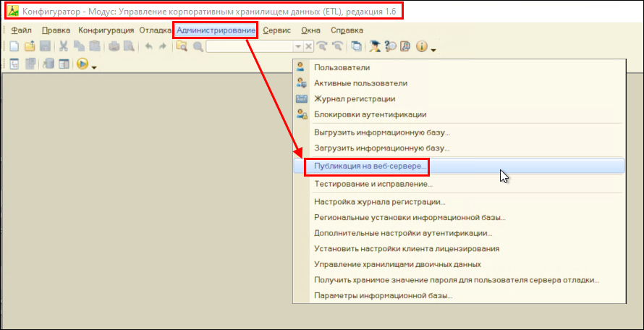Select Публикация на веб-сервере...

(459, 166)
